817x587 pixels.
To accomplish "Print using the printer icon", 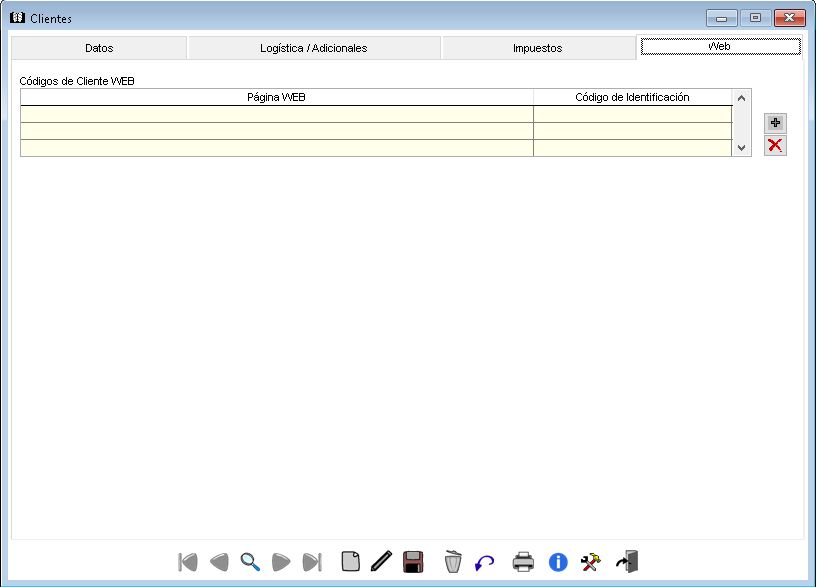I will click(523, 561).
